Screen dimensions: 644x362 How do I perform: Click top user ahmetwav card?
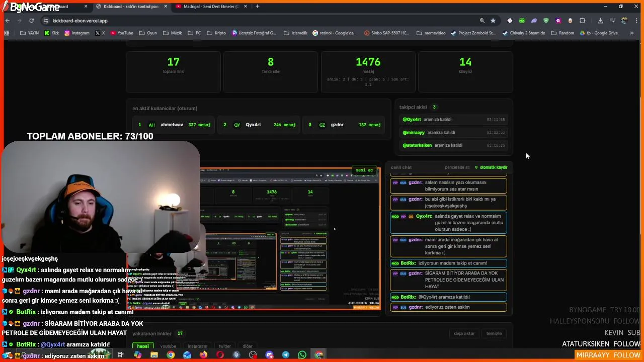[174, 125]
